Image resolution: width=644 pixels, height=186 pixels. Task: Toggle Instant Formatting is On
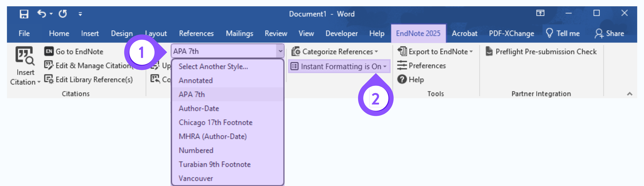338,66
